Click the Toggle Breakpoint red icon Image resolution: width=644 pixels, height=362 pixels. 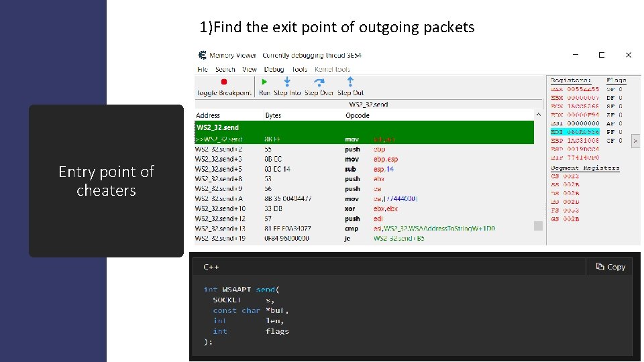(x=224, y=82)
